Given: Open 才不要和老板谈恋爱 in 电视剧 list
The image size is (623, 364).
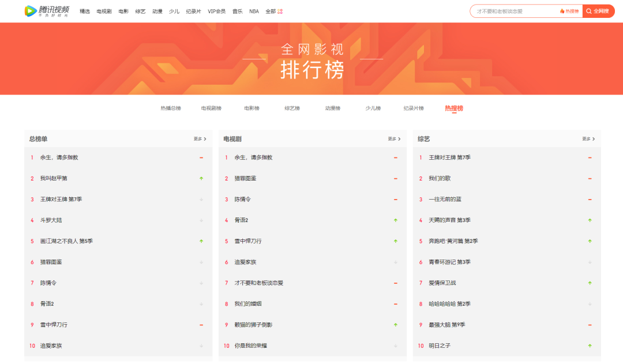Looking at the screenshot, I should click(x=258, y=283).
